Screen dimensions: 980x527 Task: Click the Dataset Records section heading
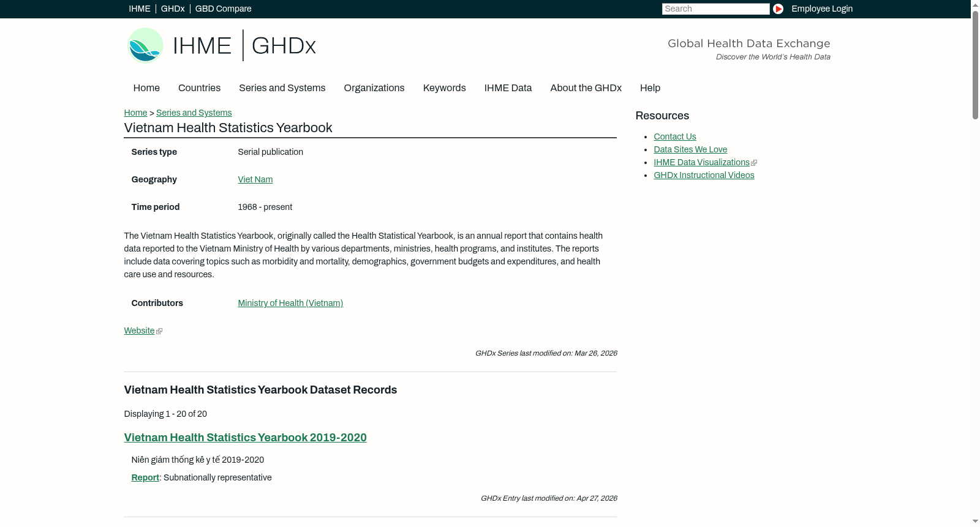[x=260, y=390]
